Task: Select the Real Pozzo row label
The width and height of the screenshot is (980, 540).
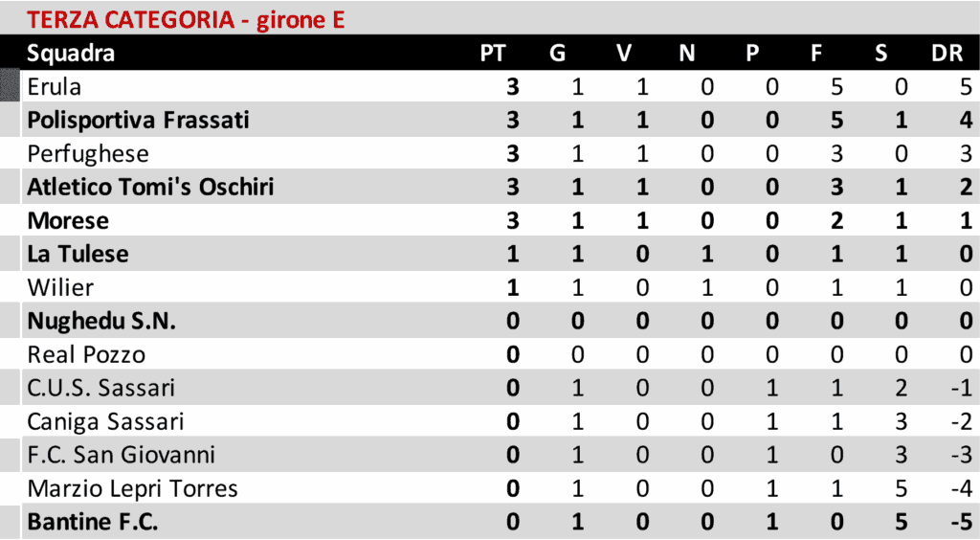Action: (x=86, y=355)
